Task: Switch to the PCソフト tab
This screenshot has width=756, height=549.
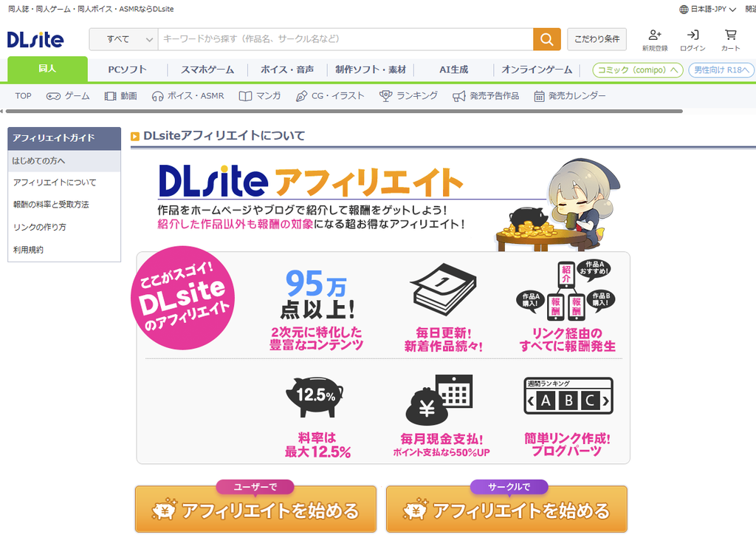Action: pos(127,69)
